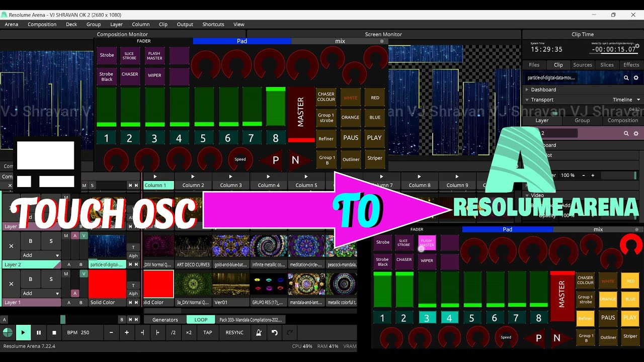The image size is (644, 362).
Task: Eject Layer 1 with its X icon
Action: 11,284
